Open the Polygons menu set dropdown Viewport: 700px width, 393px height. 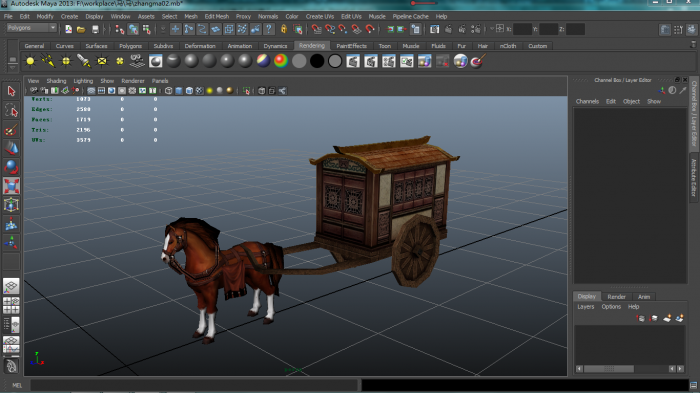pyautogui.click(x=32, y=28)
